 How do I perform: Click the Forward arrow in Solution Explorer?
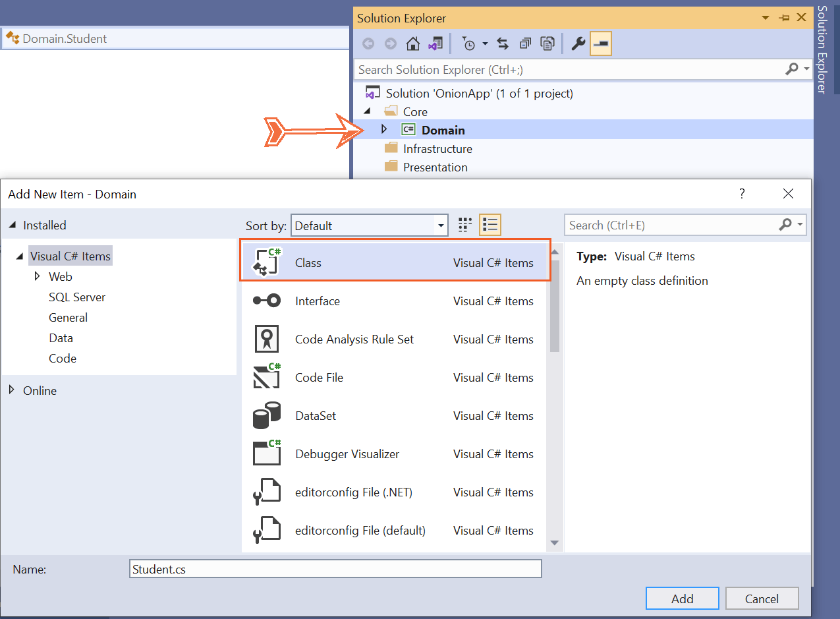coord(391,44)
